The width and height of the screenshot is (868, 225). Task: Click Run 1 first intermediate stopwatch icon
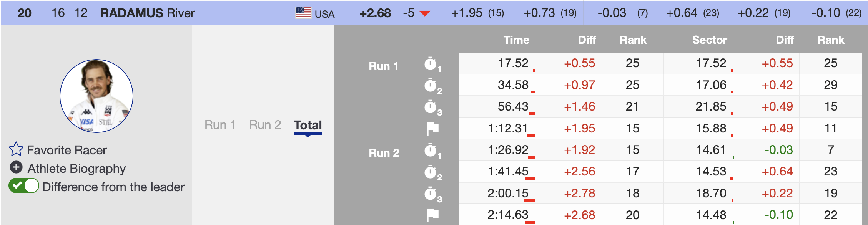click(x=431, y=64)
